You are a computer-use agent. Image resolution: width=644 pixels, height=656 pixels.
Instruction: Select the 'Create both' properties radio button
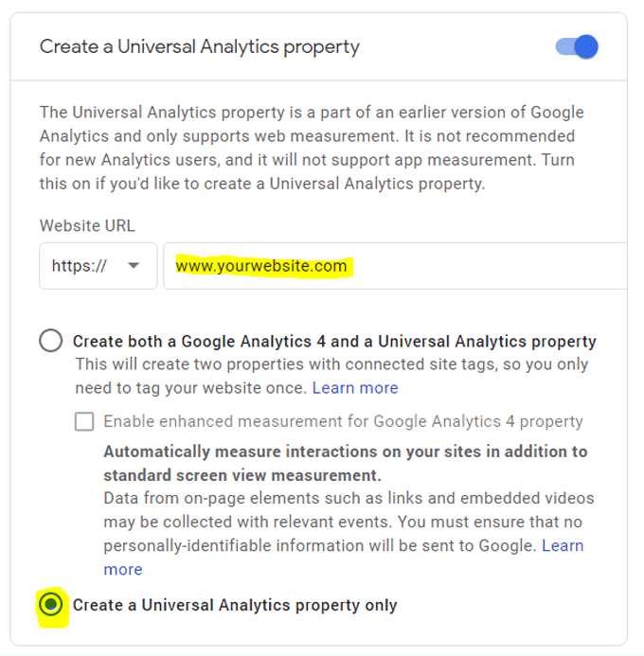pyautogui.click(x=51, y=341)
